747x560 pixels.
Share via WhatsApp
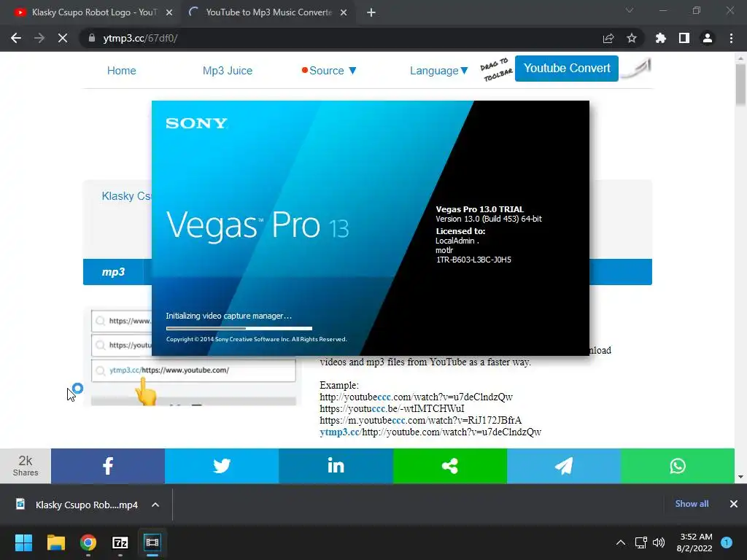pos(678,466)
